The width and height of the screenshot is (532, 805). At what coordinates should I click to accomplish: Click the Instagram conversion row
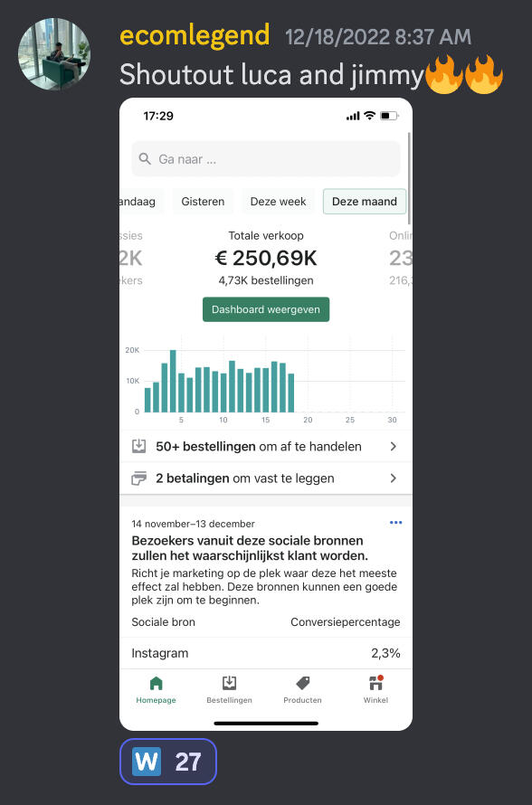[x=266, y=653]
